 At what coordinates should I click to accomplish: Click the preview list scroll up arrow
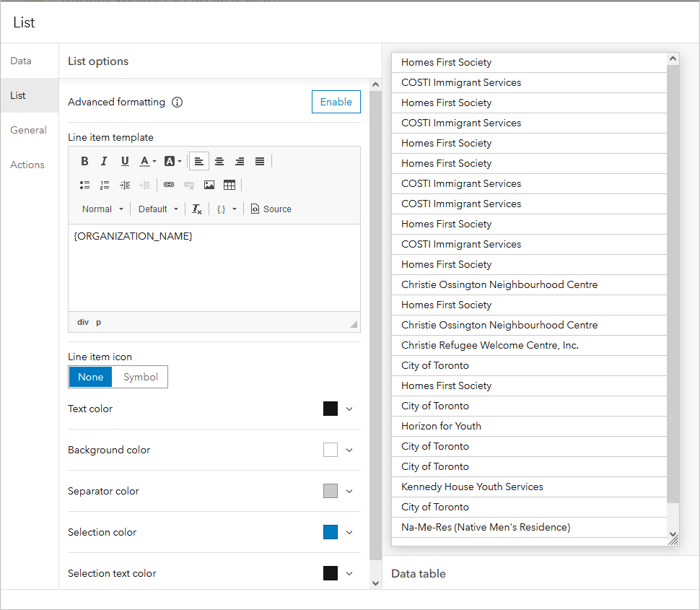point(673,58)
